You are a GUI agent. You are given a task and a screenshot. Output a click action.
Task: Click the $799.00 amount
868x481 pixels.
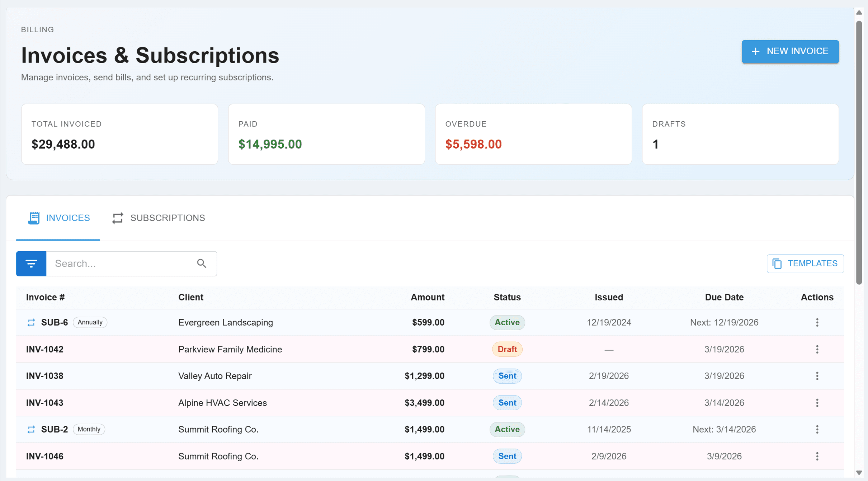point(428,349)
